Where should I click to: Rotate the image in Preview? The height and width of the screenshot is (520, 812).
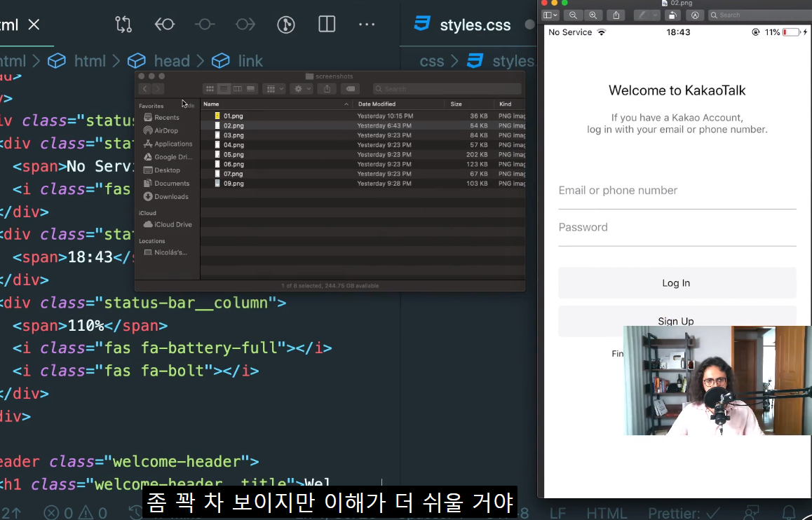(x=672, y=15)
